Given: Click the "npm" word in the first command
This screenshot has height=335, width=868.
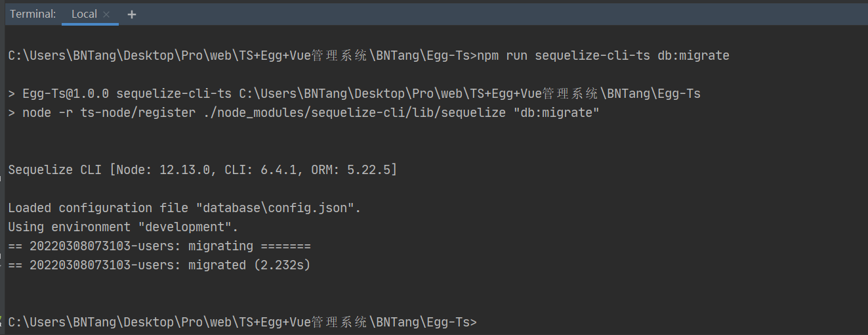Looking at the screenshot, I should 488,56.
